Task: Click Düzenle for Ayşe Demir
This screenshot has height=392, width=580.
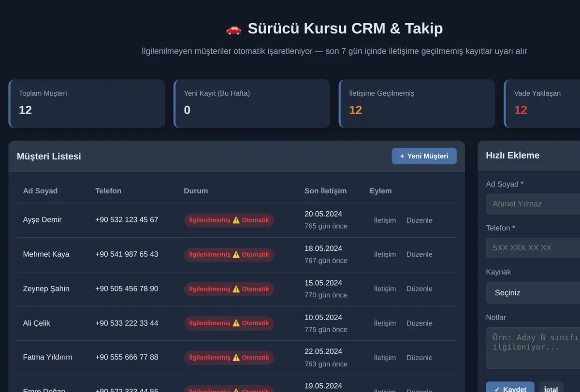Action: click(x=420, y=220)
